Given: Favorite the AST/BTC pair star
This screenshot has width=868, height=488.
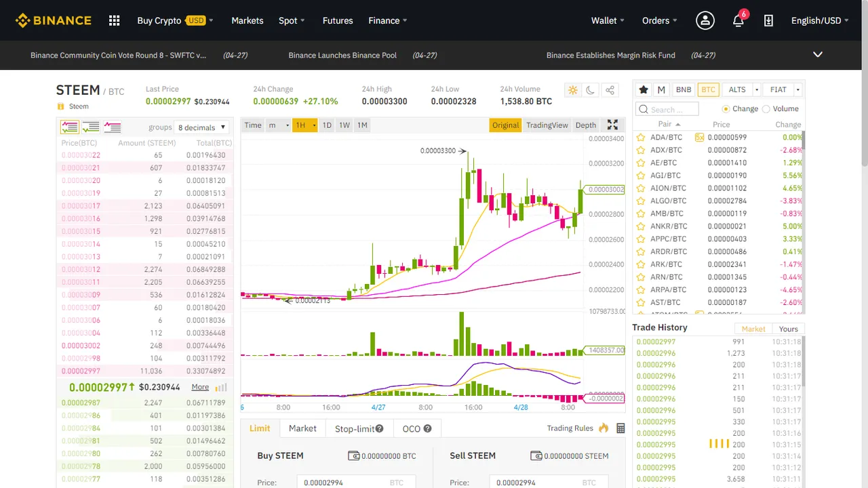Looking at the screenshot, I should click(x=641, y=302).
